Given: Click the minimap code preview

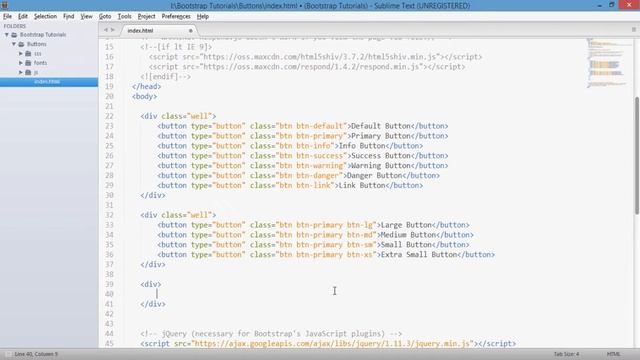Looking at the screenshot, I should point(607,63).
